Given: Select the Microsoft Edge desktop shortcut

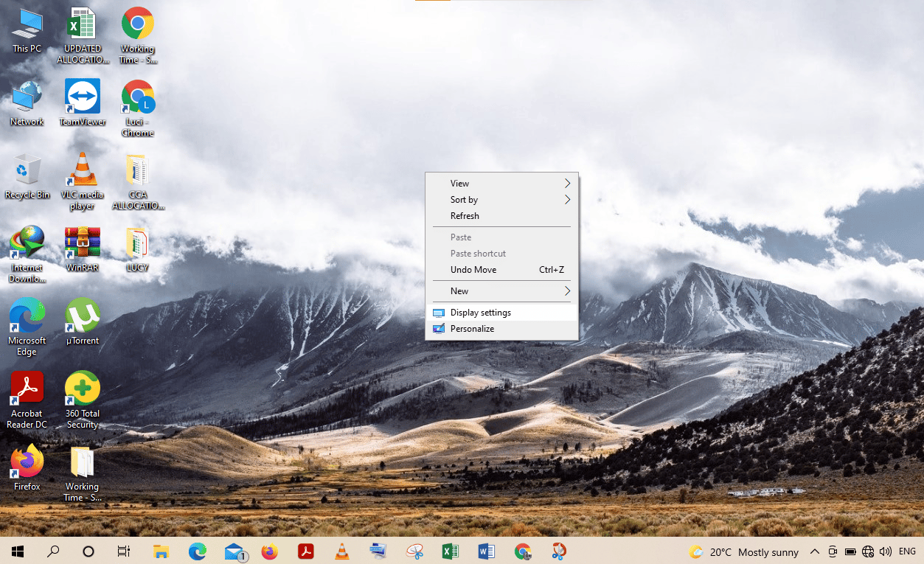Looking at the screenshot, I should click(27, 327).
